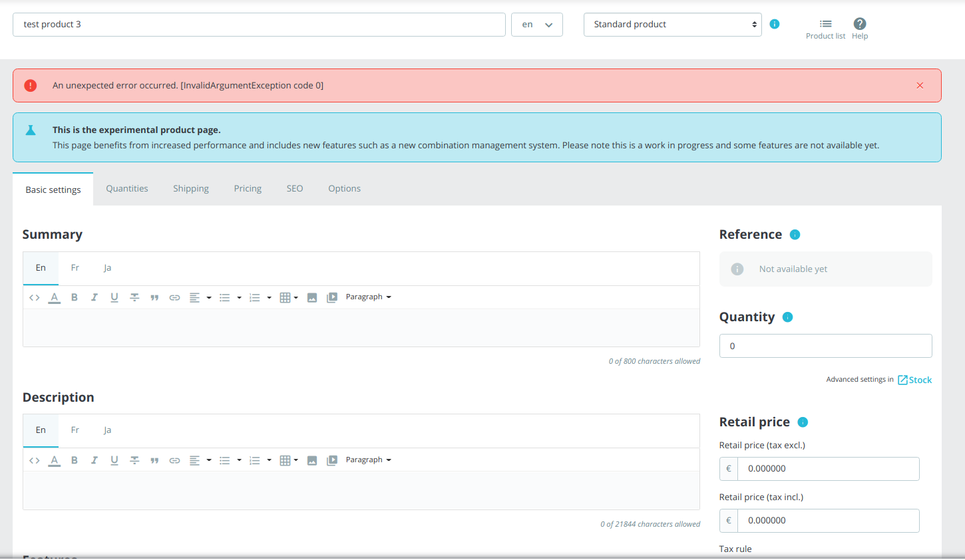
Task: Select the Fr language tab in Description
Action: tap(75, 430)
